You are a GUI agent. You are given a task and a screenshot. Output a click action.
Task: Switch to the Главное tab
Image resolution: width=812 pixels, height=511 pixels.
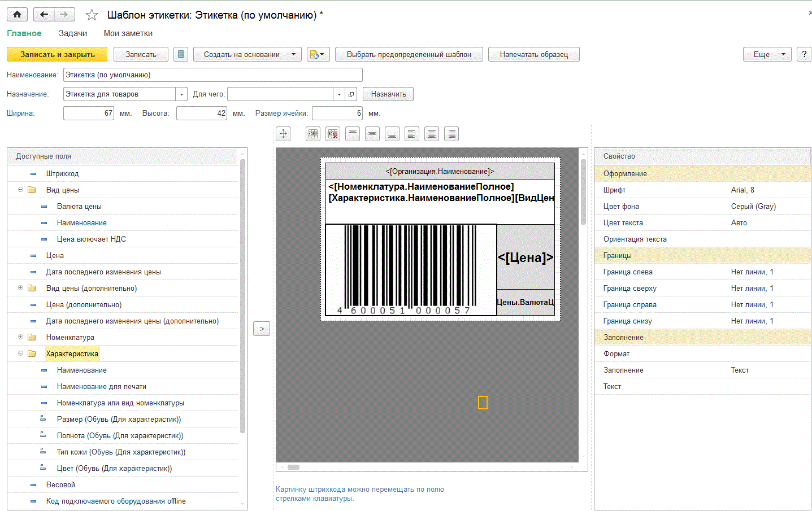tap(24, 33)
